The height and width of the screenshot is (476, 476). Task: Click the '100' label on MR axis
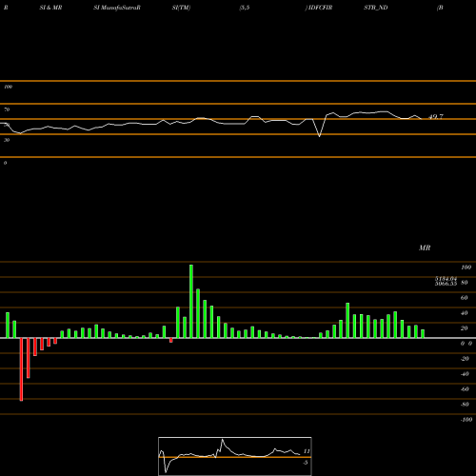click(x=466, y=268)
